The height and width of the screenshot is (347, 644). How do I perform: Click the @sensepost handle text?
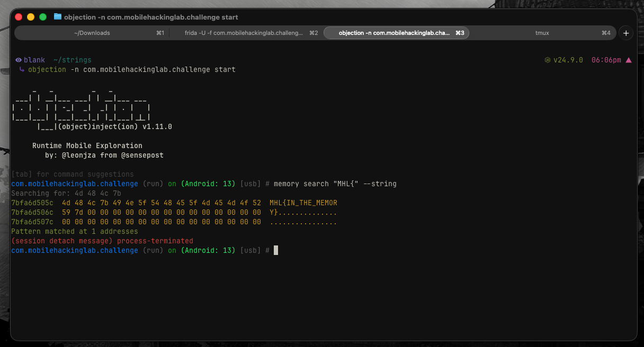[142, 156]
